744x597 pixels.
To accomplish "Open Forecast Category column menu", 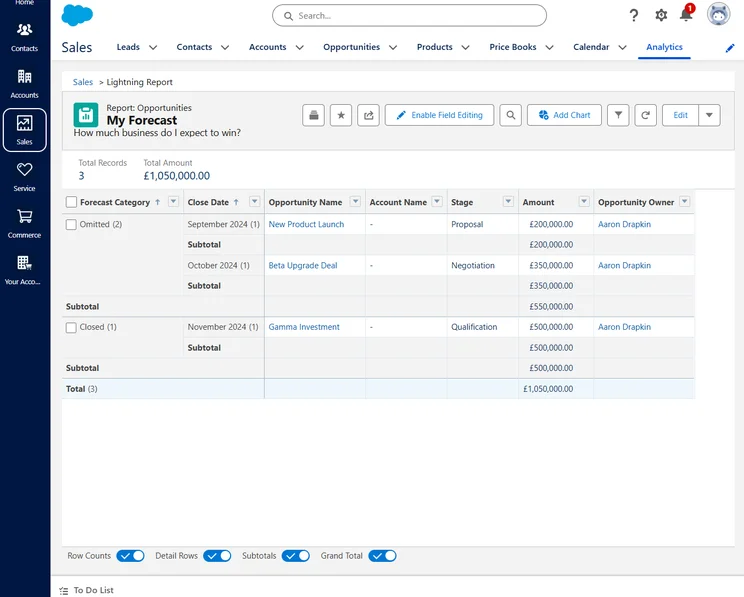I will tap(174, 201).
